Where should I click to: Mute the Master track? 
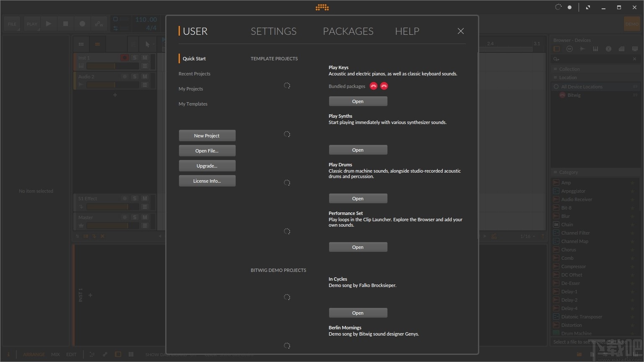(x=145, y=217)
